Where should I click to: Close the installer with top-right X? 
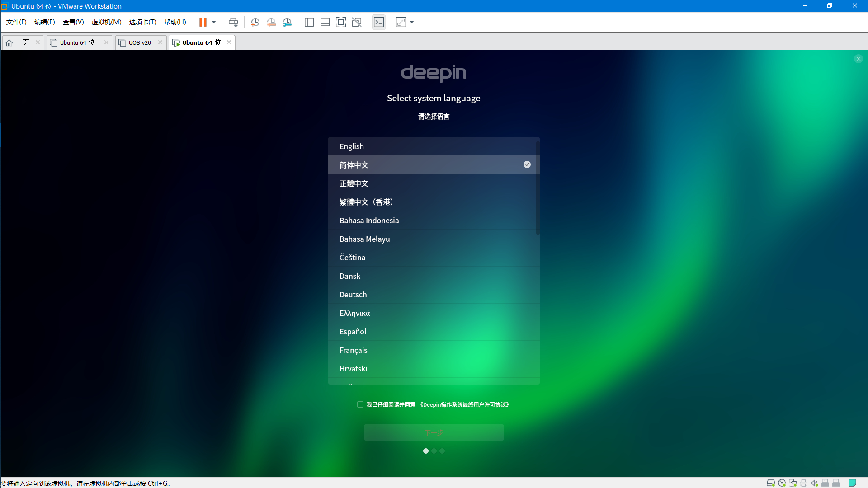point(858,59)
